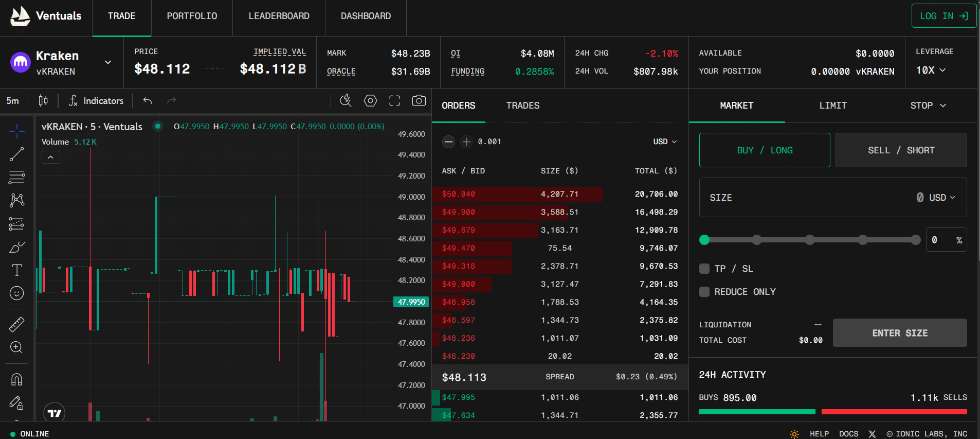Open chart settings hexagon icon

click(370, 101)
